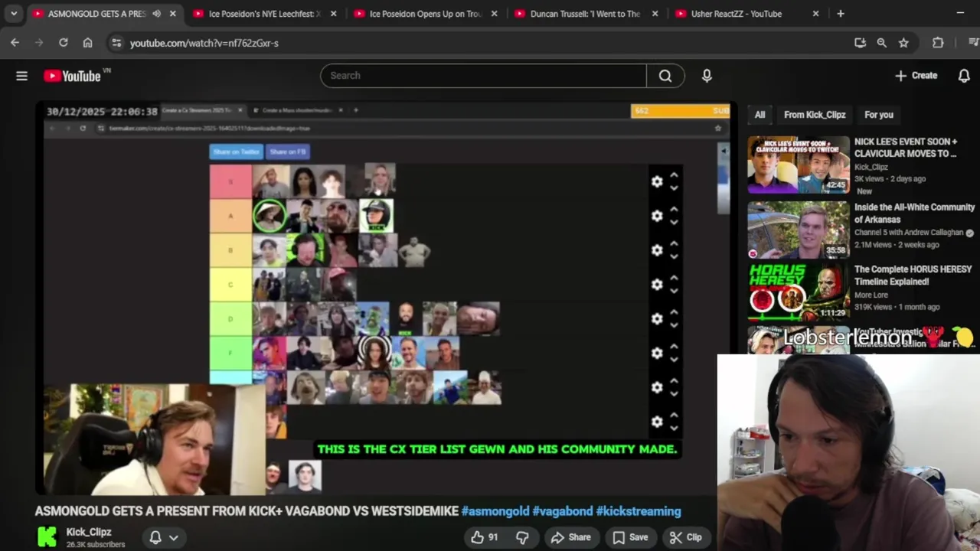Open the #vagabond hashtag
The width and height of the screenshot is (980, 551).
coord(563,511)
